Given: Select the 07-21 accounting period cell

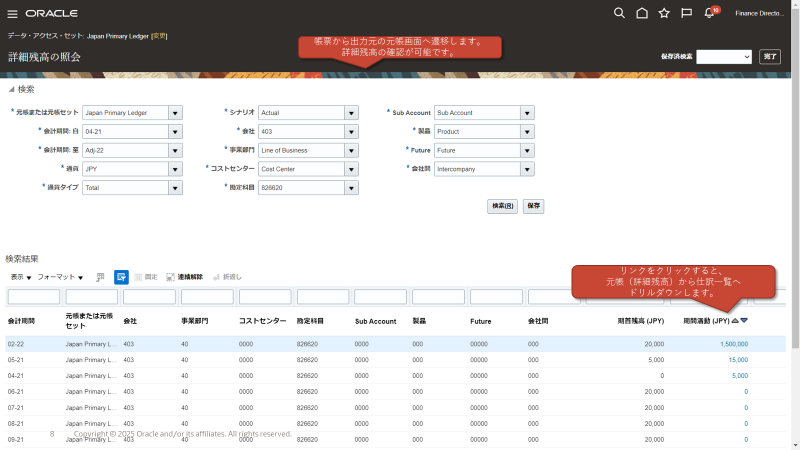Looking at the screenshot, I should tap(16, 408).
